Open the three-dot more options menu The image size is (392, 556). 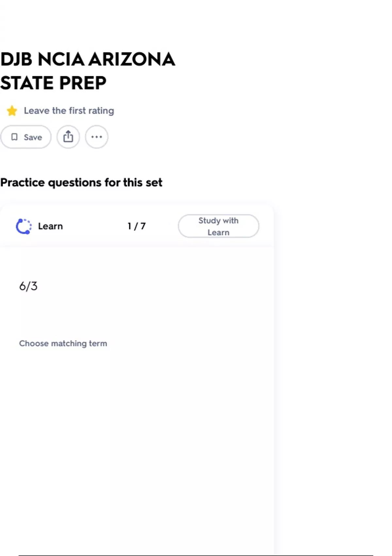pos(97,137)
